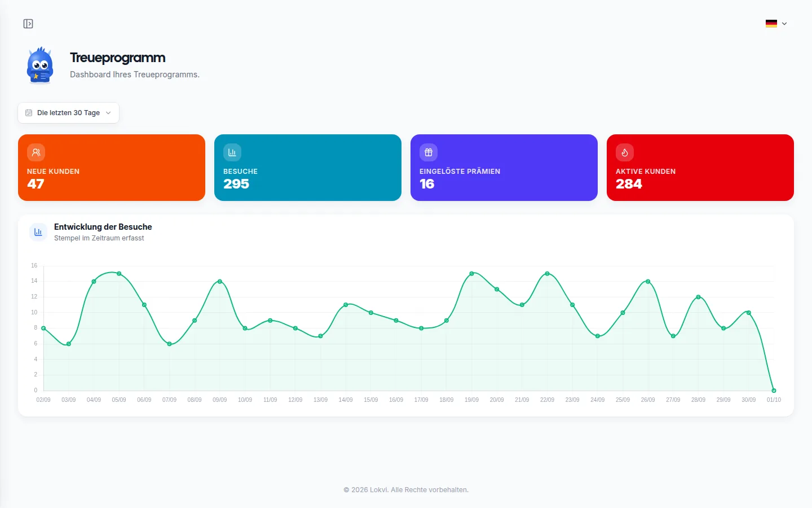Click the 'EINGELÖSTE PRÄMIEN' card label
The width and height of the screenshot is (812, 508).
[460, 172]
